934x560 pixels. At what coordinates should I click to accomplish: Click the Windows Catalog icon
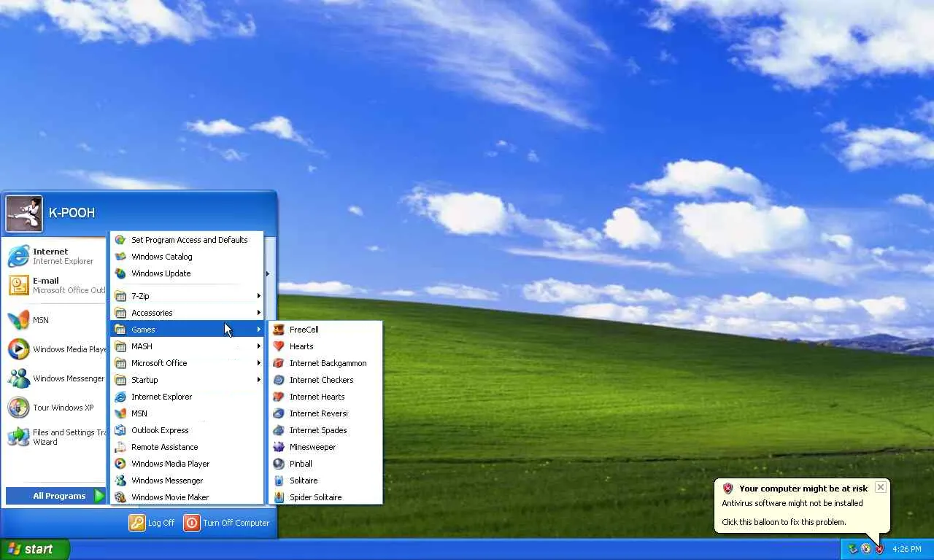[120, 257]
